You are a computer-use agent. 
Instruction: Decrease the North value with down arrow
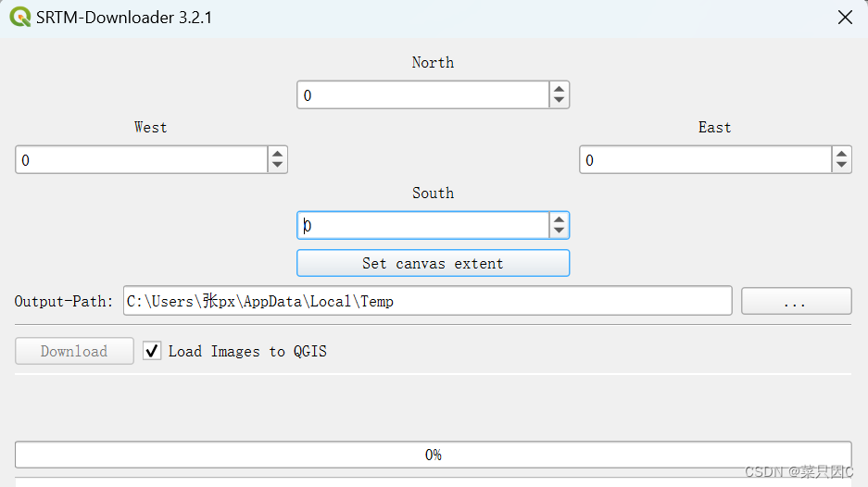pyautogui.click(x=560, y=101)
